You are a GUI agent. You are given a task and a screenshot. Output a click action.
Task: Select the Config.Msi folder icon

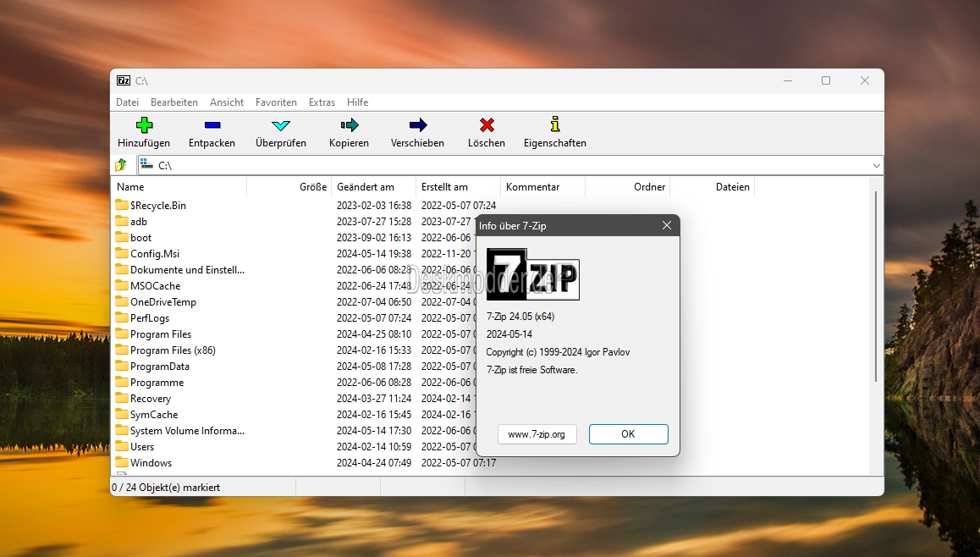tap(122, 253)
